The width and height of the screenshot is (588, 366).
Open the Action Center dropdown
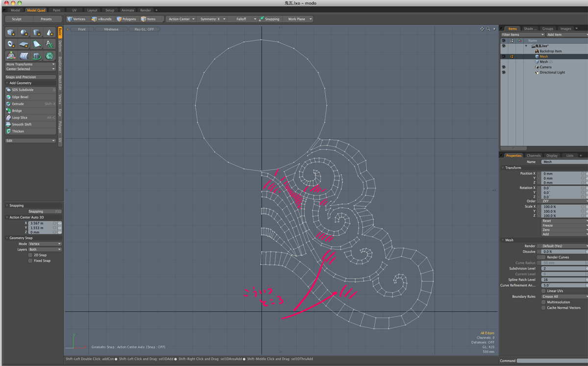click(181, 19)
